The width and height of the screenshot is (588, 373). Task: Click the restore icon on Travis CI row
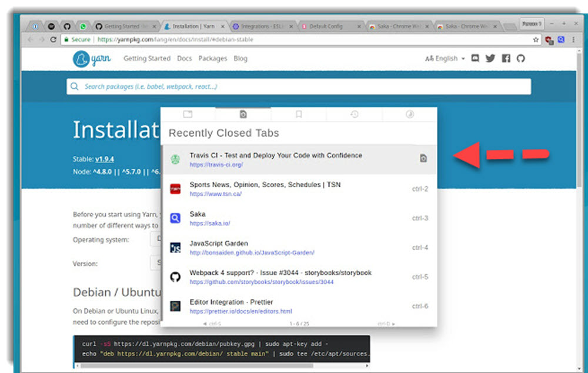[x=423, y=158]
